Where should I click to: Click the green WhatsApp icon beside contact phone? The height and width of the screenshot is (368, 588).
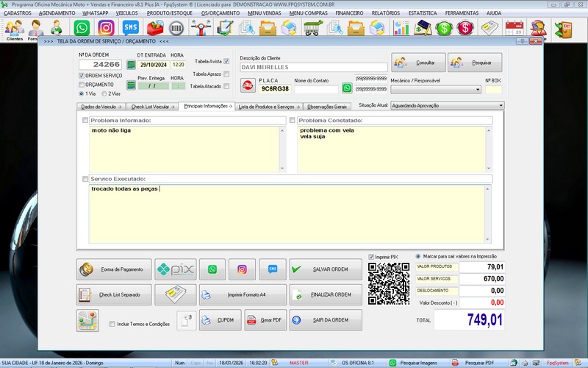(347, 88)
